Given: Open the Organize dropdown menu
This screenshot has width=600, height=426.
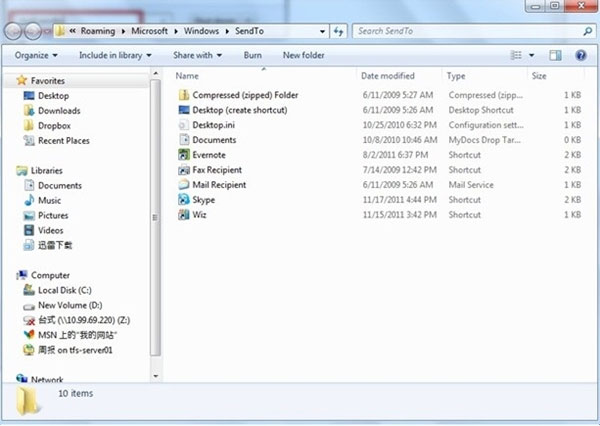Looking at the screenshot, I should click(x=36, y=55).
